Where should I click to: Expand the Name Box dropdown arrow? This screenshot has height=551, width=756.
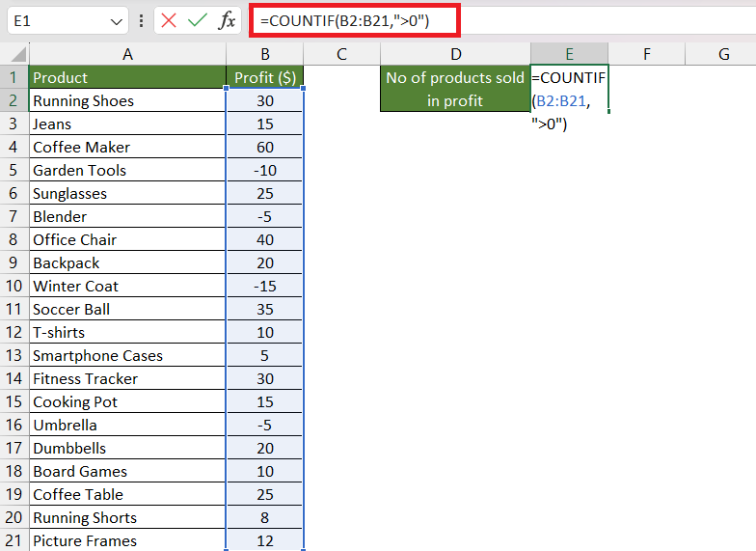point(116,21)
